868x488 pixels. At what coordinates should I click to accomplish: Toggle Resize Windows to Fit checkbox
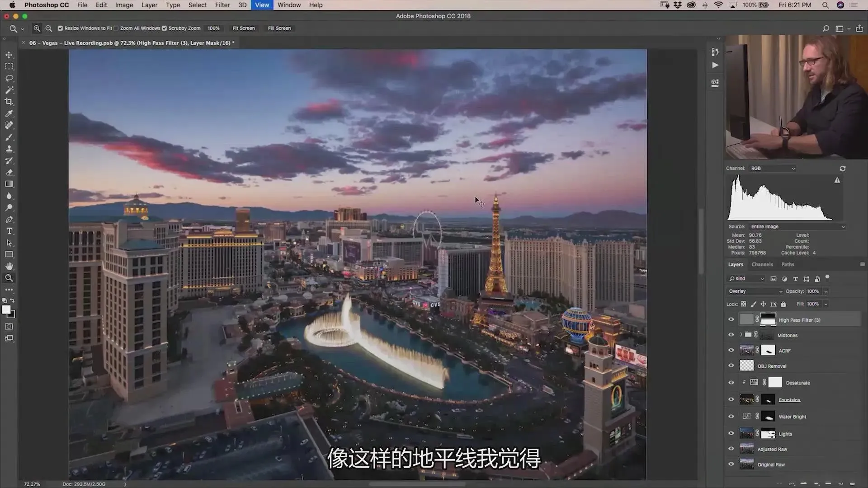60,28
